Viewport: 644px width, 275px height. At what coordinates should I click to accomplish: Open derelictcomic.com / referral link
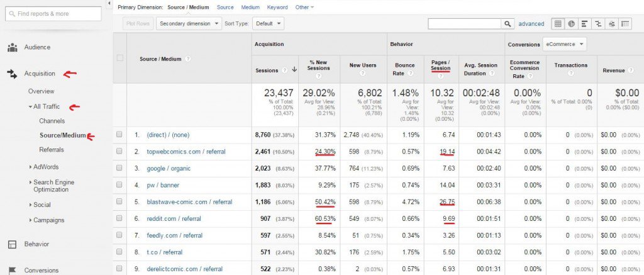(x=184, y=269)
